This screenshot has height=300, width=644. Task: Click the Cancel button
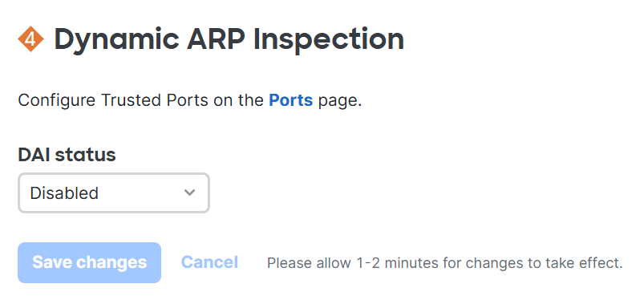coord(209,262)
